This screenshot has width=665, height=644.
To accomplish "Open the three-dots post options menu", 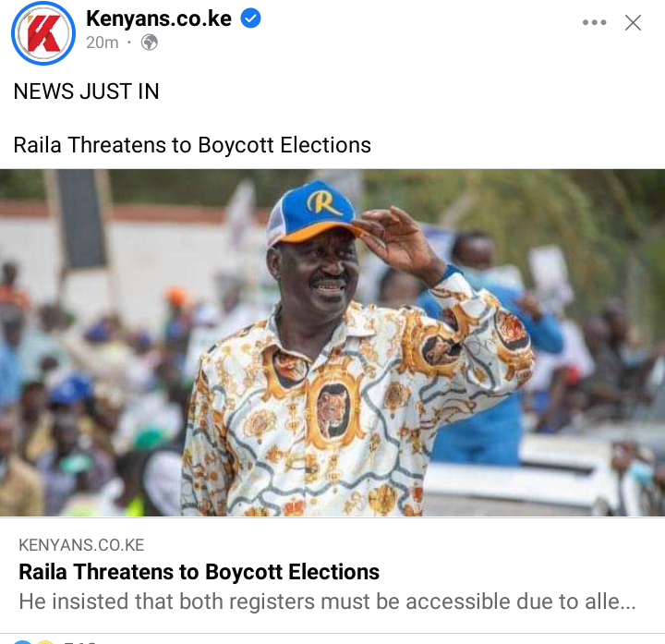I will pyautogui.click(x=594, y=22).
